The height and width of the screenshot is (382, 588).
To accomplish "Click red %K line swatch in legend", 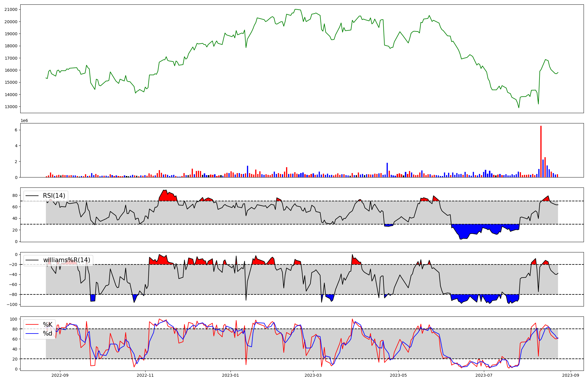I will pos(32,325).
